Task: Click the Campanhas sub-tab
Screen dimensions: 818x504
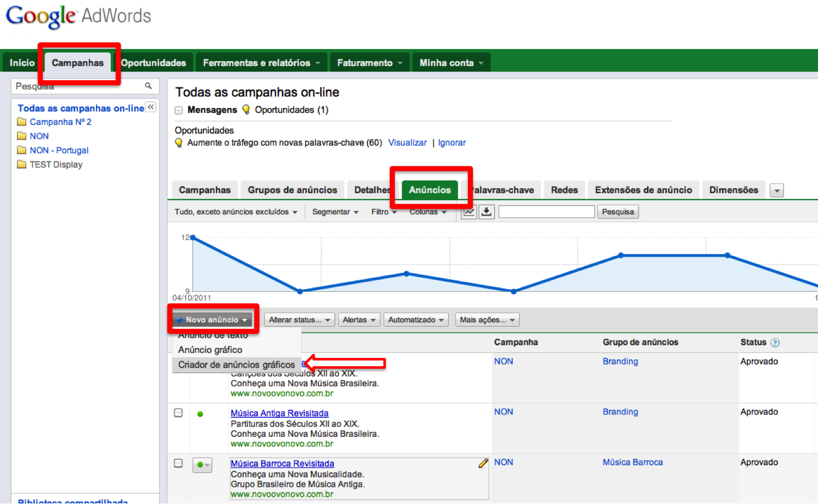Action: (x=204, y=190)
